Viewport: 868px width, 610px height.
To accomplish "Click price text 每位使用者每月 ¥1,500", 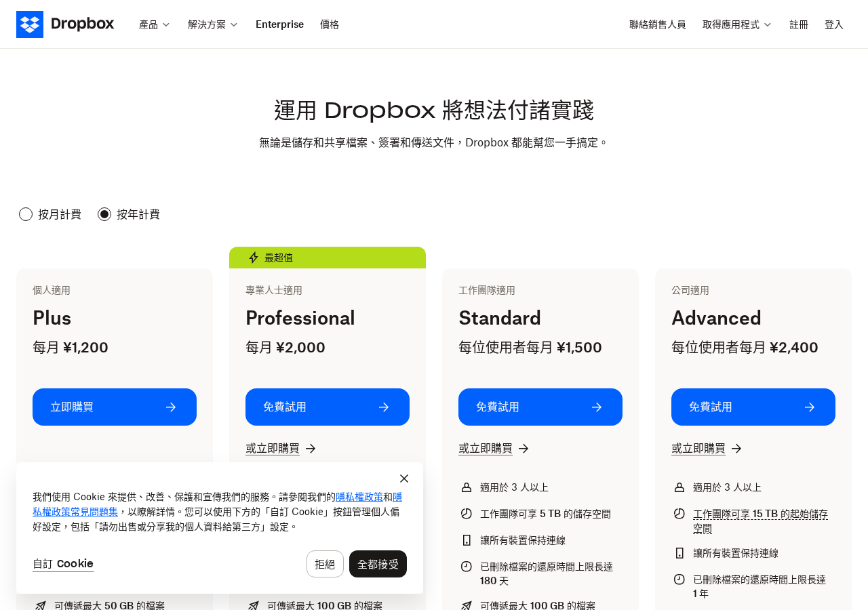I will pos(530,348).
